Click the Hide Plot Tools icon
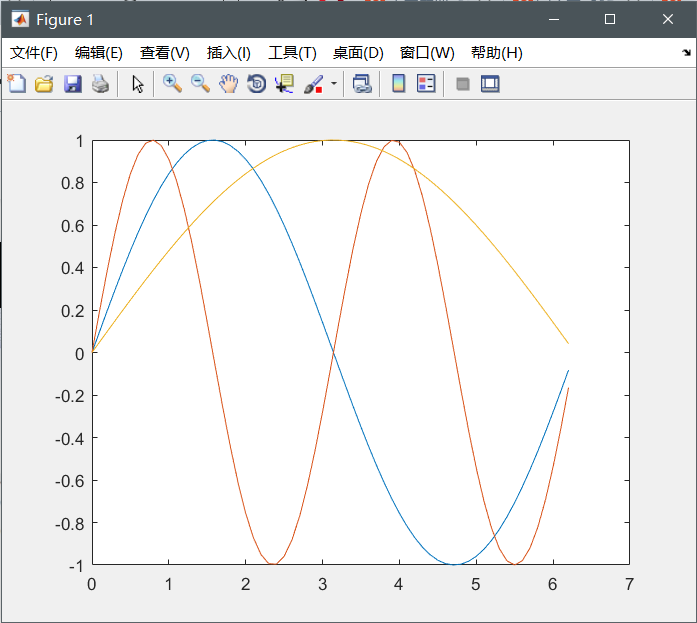Viewport: 697px width, 623px height. point(463,84)
